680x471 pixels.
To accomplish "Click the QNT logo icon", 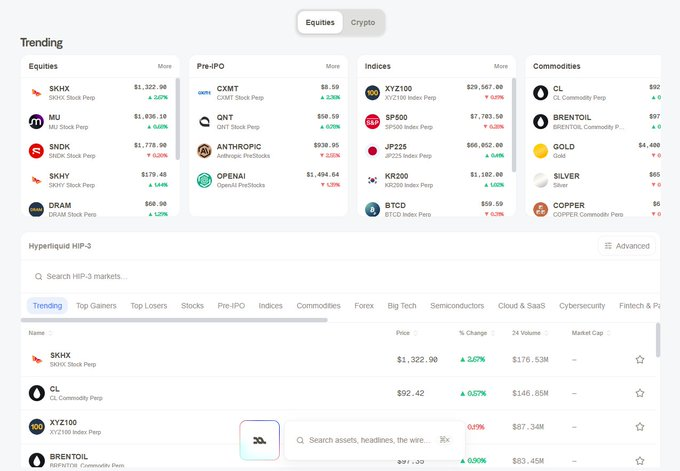I will click(x=204, y=122).
